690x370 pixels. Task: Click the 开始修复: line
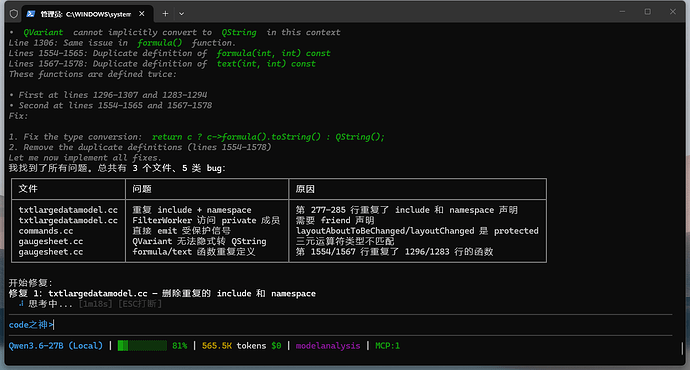tap(31, 283)
